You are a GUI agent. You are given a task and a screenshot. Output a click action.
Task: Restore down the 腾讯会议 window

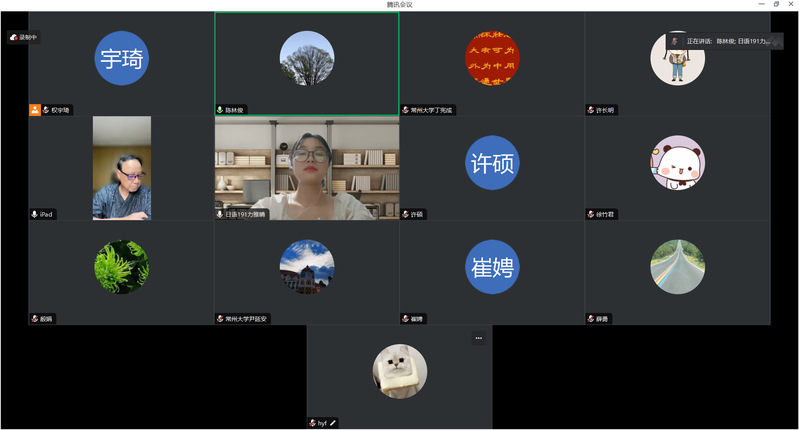[776, 5]
